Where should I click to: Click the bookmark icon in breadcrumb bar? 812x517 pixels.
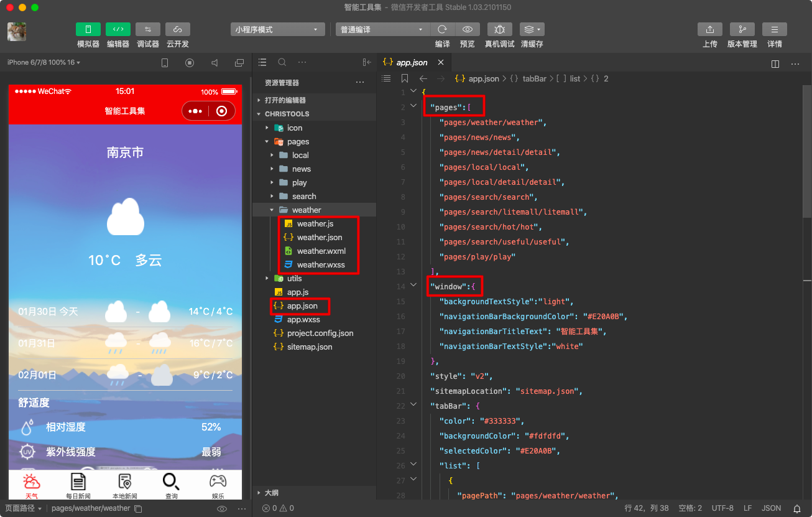tap(405, 78)
